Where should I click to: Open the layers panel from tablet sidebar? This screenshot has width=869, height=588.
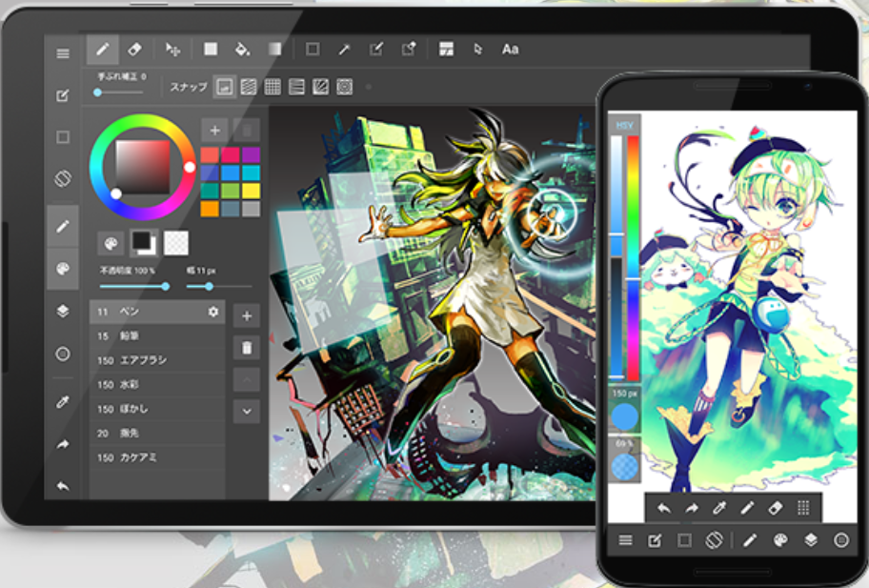pos(63,311)
